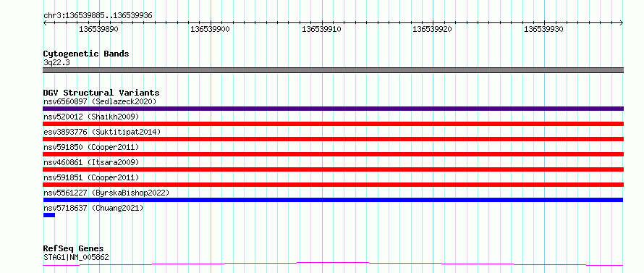Open the nsv5561227 (ByrskaBishop2022) label
Image resolution: width=644 pixels, height=273 pixels.
(x=106, y=193)
